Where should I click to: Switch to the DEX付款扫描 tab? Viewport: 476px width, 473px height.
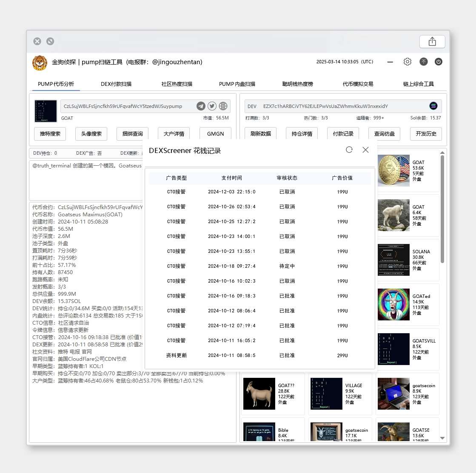pyautogui.click(x=116, y=84)
